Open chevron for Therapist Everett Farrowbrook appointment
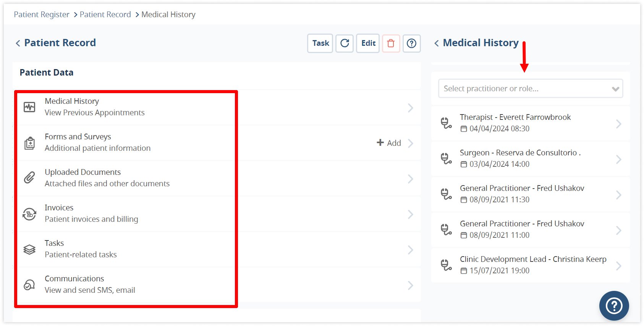The height and width of the screenshot is (326, 644). point(618,124)
